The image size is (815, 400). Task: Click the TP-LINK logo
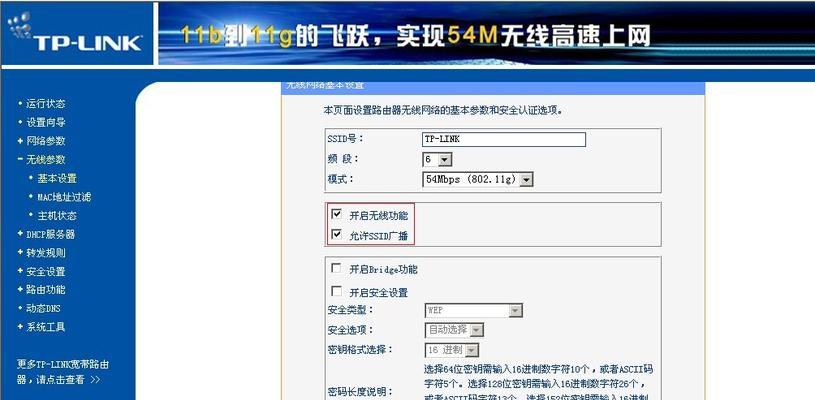coord(75,33)
